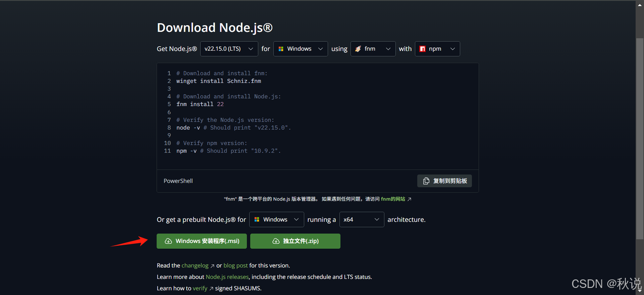The image size is (644, 295).
Task: Open the Windows platform dropdown beside "for"
Action: [x=300, y=49]
